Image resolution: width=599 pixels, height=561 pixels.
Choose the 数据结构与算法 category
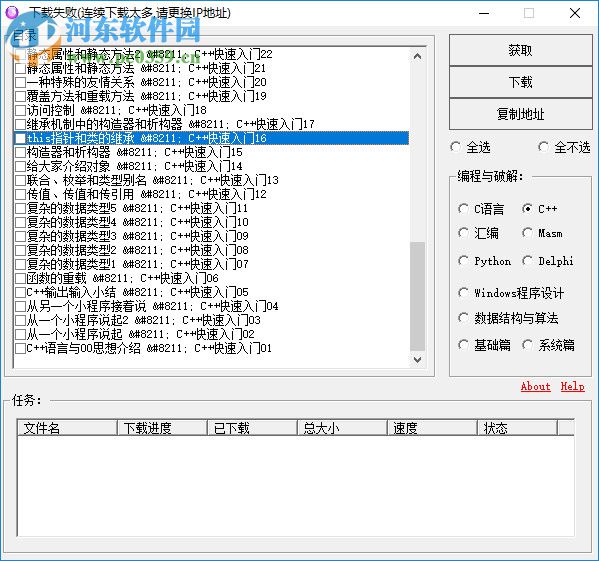(463, 318)
